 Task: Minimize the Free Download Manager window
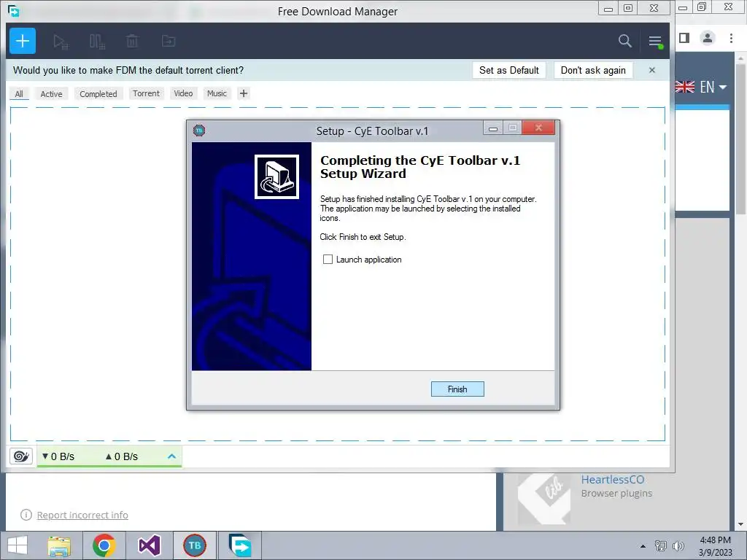pos(608,8)
